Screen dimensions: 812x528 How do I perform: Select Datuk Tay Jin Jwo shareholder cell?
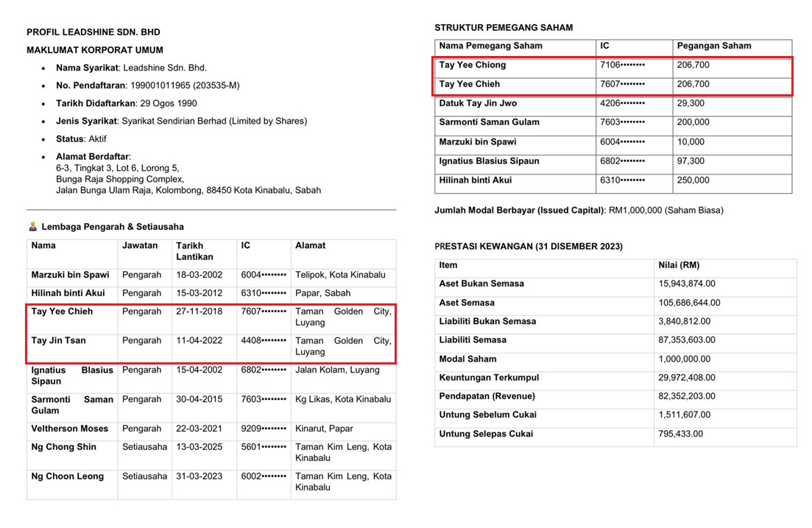click(478, 103)
